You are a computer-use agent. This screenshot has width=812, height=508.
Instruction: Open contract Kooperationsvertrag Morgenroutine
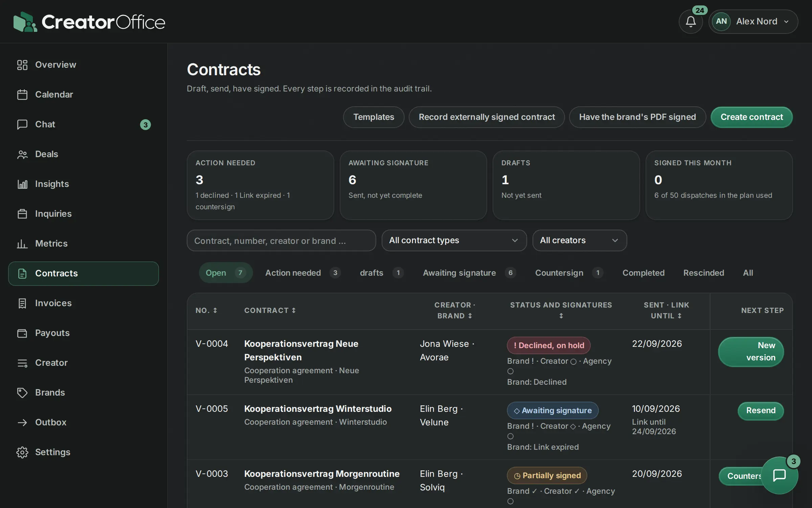click(x=322, y=474)
